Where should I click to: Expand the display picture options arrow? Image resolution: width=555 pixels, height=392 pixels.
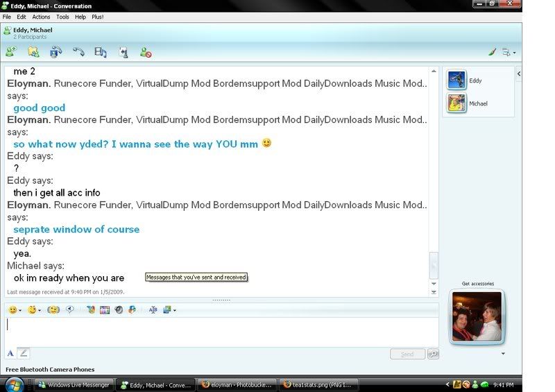(503, 353)
